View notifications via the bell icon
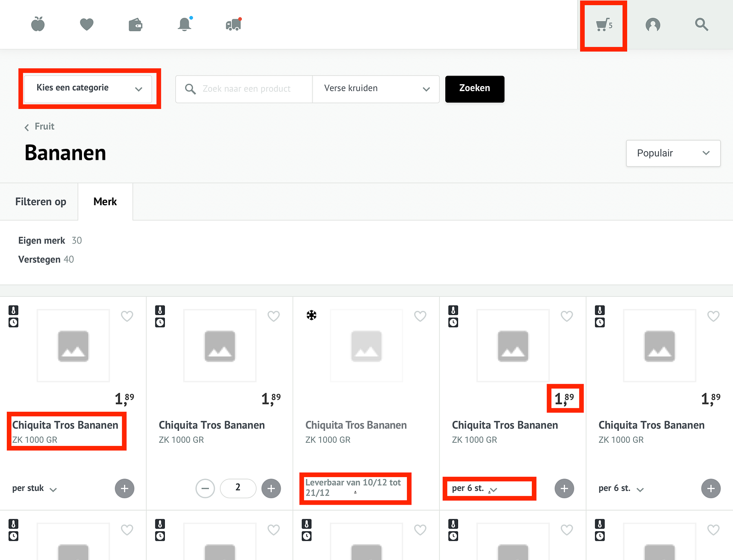This screenshot has width=733, height=560. [x=185, y=24]
